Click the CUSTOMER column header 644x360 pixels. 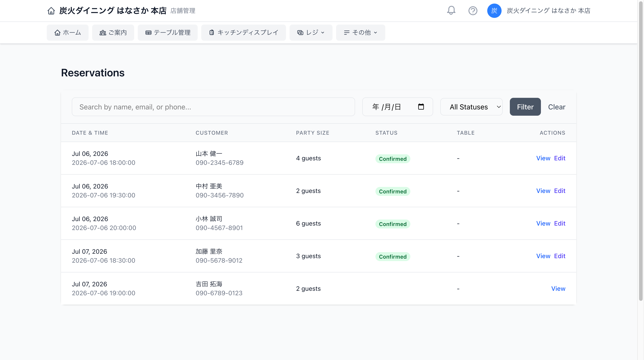tap(212, 133)
